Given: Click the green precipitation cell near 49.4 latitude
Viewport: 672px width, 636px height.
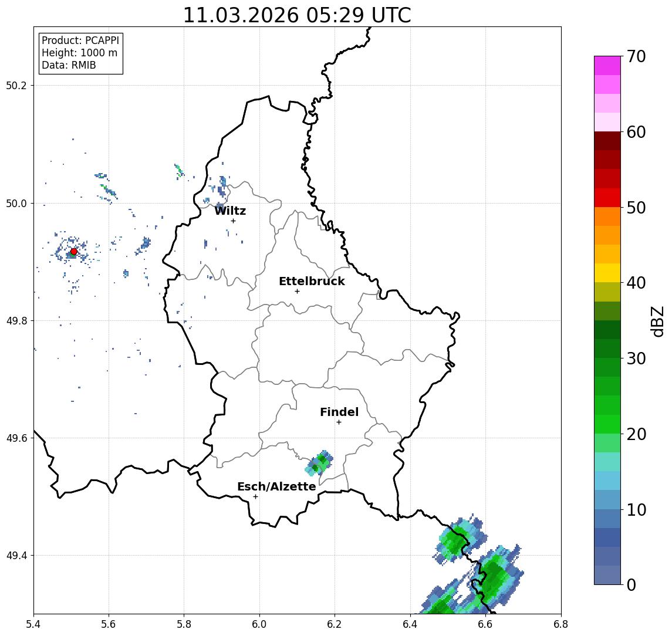Looking at the screenshot, I should click(x=460, y=539).
